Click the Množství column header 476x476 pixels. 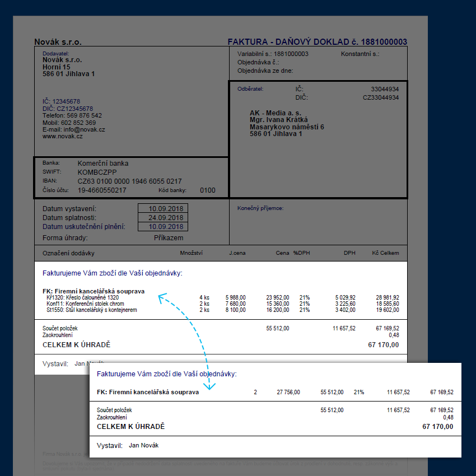click(192, 253)
